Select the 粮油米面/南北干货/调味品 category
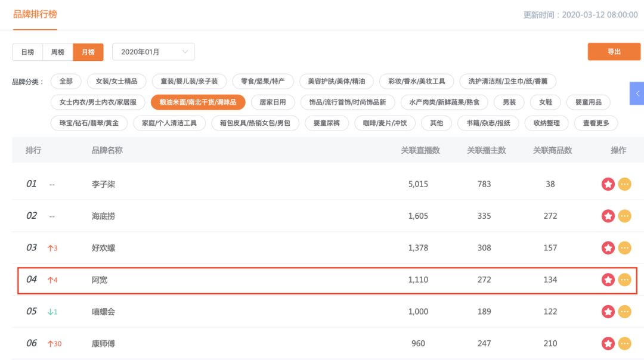Image resolution: width=644 pixels, height=360 pixels. pos(198,102)
